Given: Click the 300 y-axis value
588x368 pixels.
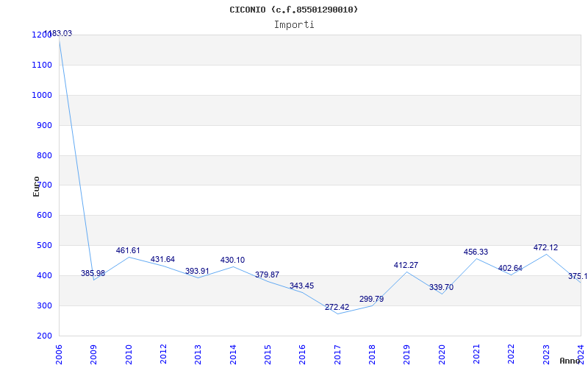Looking at the screenshot, I should [x=44, y=305].
